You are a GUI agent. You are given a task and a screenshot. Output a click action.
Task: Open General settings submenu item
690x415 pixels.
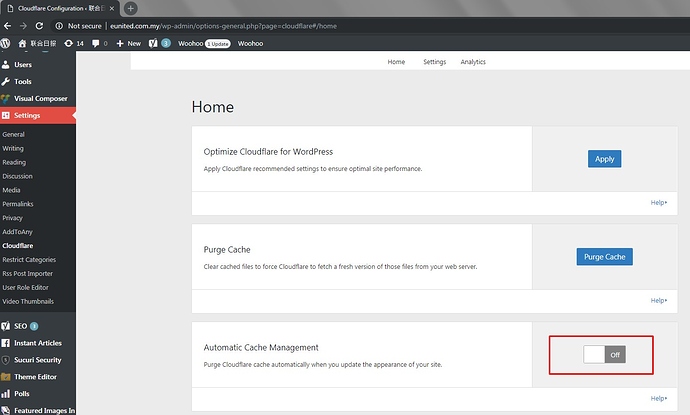(x=13, y=134)
